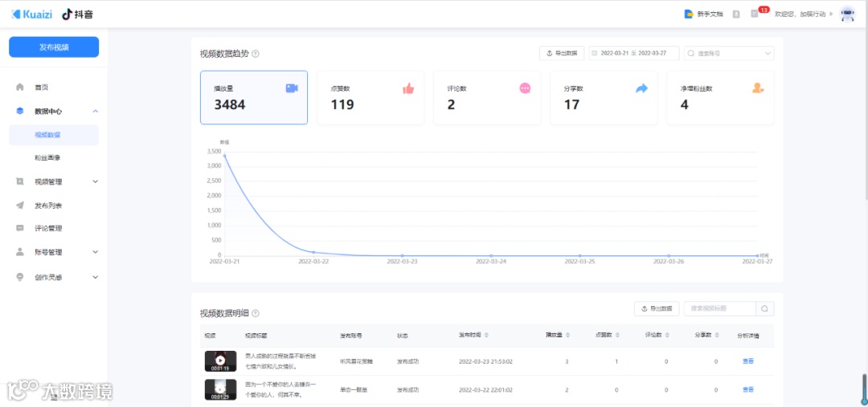Expand the 创作灵感 menu chevron
The width and height of the screenshot is (868, 407).
[95, 277]
